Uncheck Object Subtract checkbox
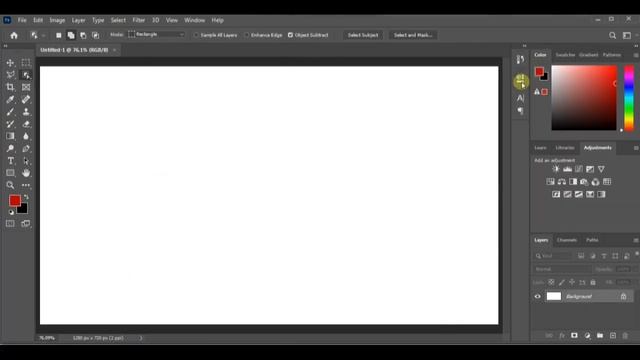 point(290,35)
